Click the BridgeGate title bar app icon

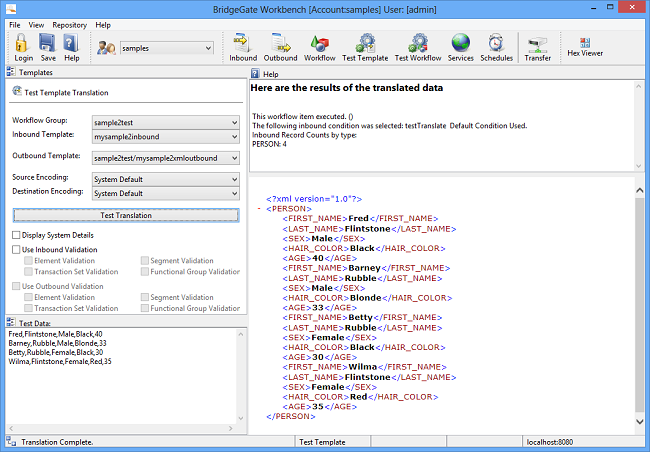point(11,8)
